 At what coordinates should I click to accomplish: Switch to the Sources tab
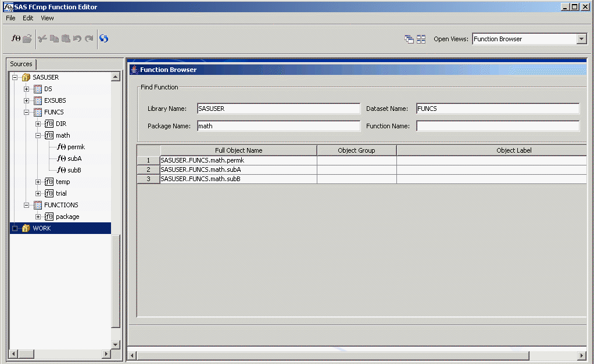pyautogui.click(x=21, y=64)
